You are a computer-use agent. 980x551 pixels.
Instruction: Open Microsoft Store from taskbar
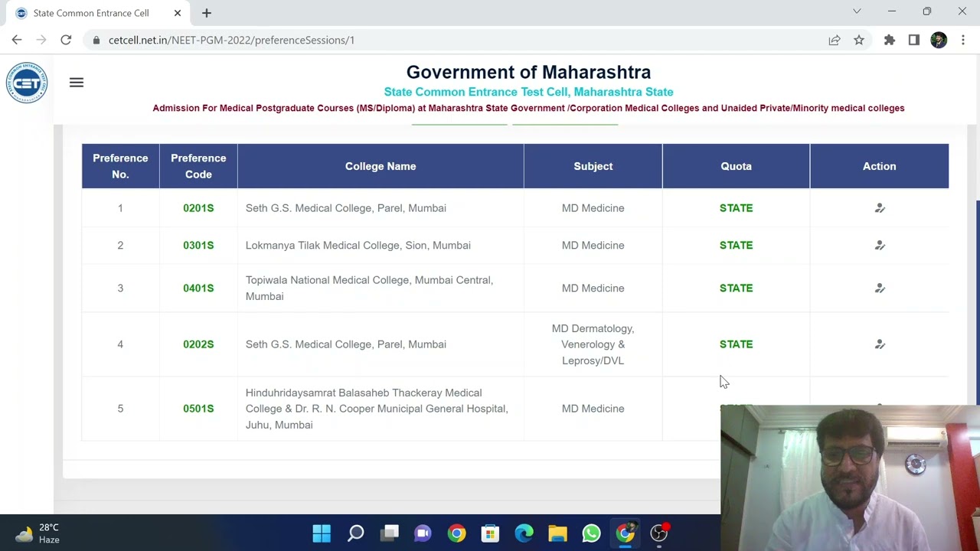click(x=490, y=533)
